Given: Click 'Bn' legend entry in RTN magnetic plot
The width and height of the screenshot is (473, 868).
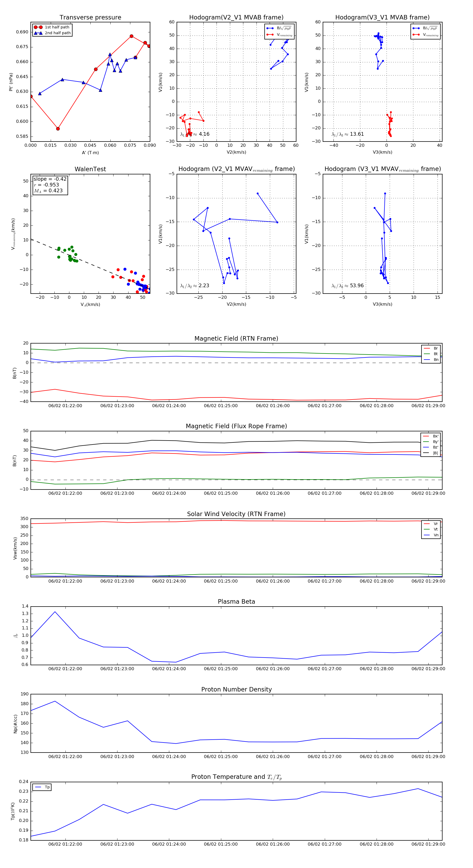Looking at the screenshot, I should click(431, 360).
